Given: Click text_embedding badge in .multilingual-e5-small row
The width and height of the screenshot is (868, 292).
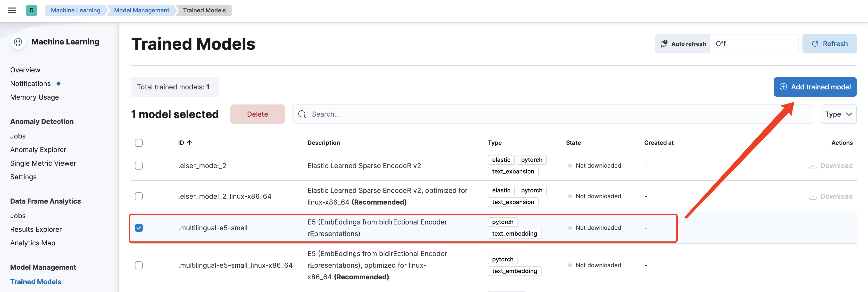Looking at the screenshot, I should (x=514, y=234).
